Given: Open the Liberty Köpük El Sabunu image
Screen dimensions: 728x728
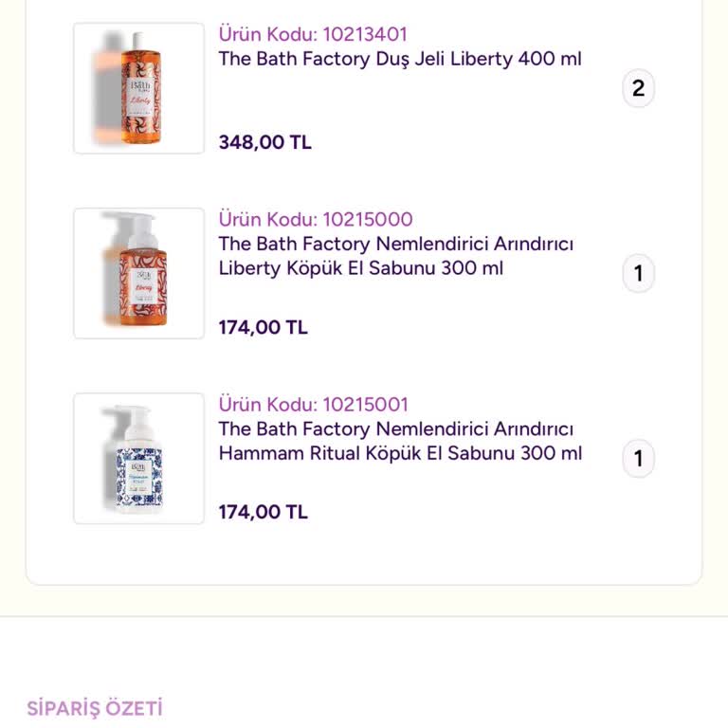Looking at the screenshot, I should pos(138,273).
